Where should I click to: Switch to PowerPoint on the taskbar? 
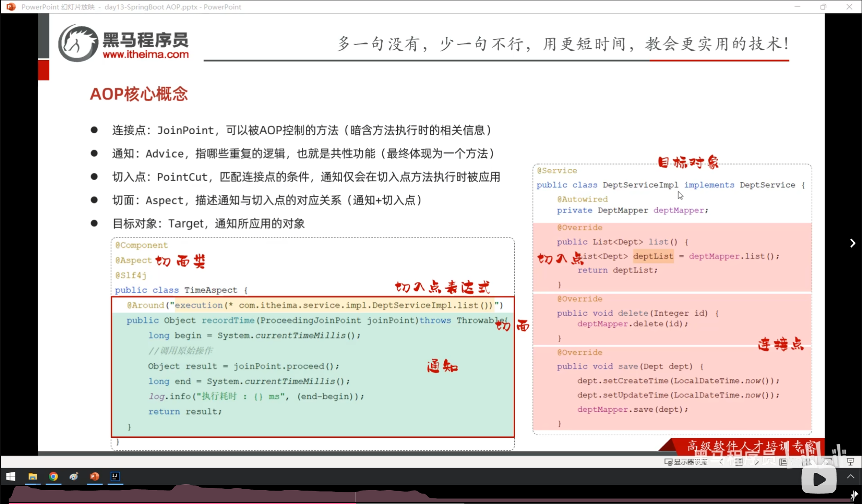(94, 477)
